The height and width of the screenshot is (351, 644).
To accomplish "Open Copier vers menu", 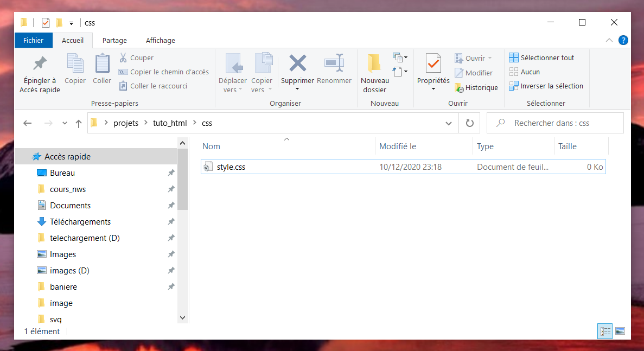I will [262, 73].
